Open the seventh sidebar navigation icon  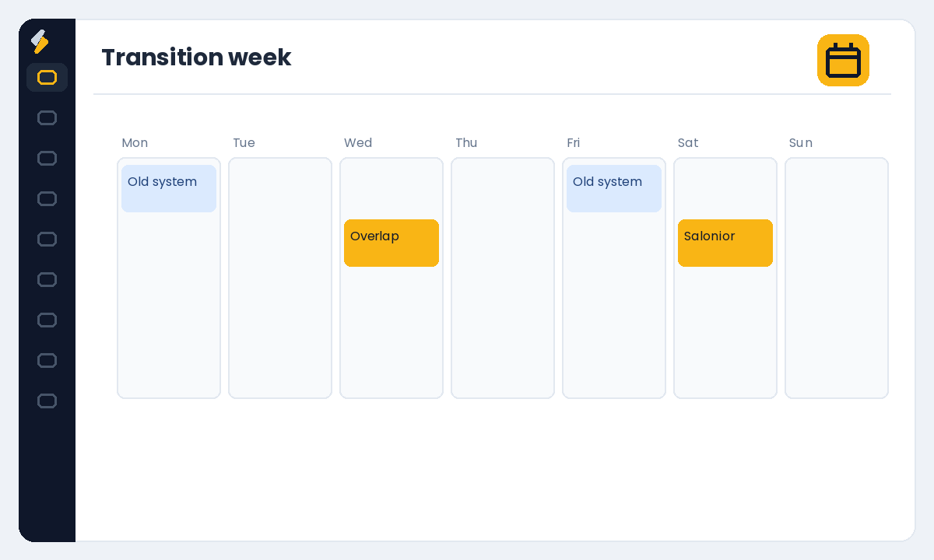click(47, 320)
